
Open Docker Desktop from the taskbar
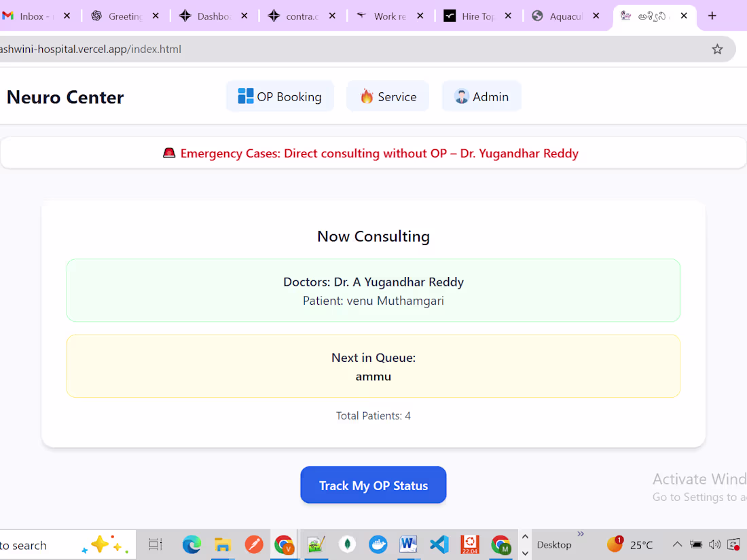tap(378, 544)
